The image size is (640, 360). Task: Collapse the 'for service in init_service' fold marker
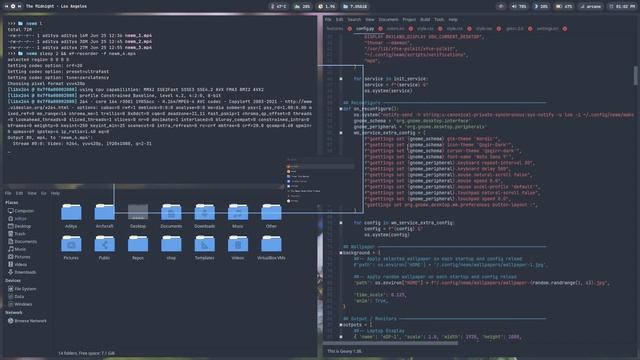[x=341, y=79]
